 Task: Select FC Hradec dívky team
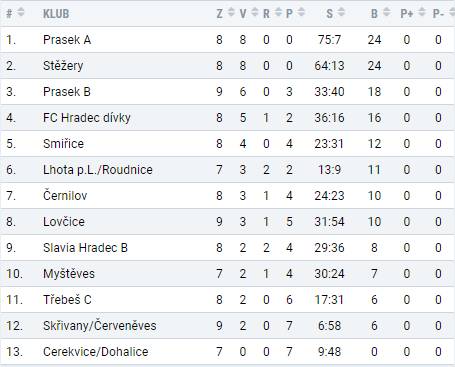click(87, 118)
